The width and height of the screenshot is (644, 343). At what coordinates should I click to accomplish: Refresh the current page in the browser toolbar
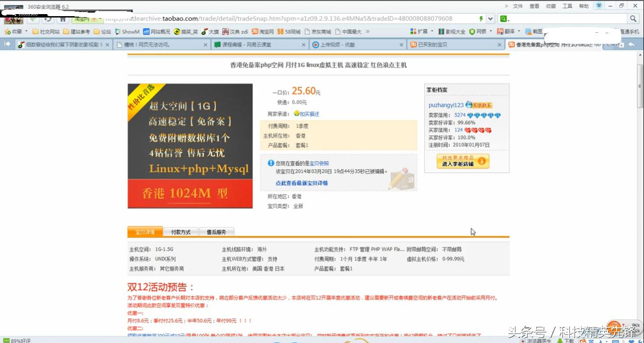(x=48, y=19)
